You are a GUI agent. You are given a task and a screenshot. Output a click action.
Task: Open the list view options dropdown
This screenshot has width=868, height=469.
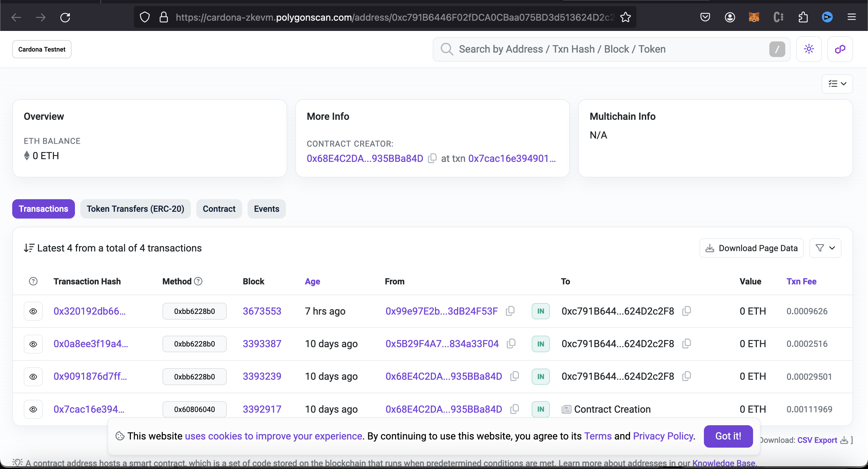click(837, 84)
